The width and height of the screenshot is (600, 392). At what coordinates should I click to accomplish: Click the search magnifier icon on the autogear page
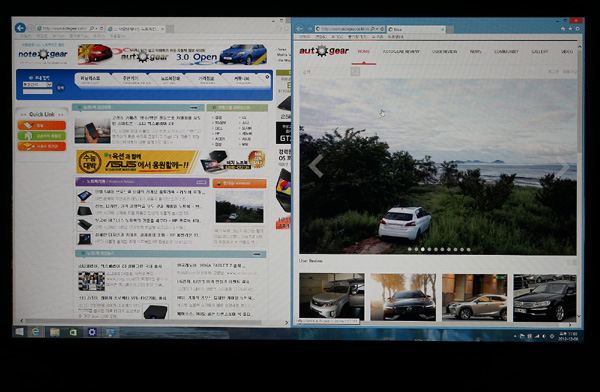pyautogui.click(x=355, y=72)
